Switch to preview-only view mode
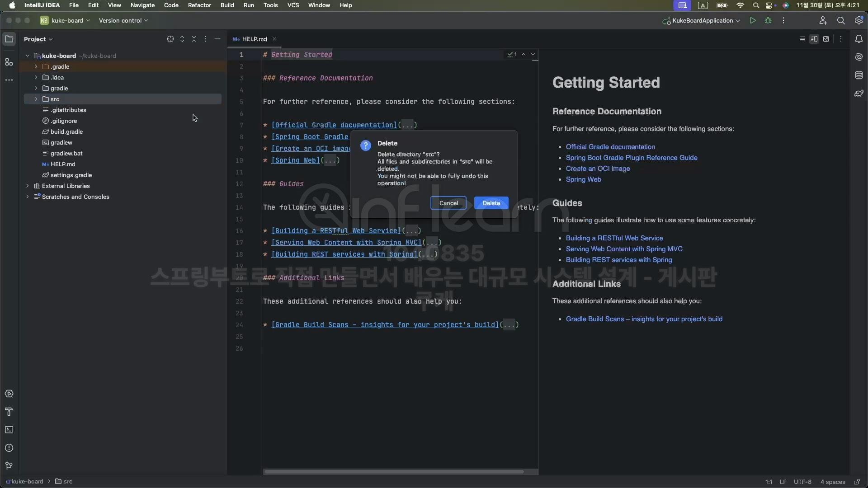 tap(826, 39)
